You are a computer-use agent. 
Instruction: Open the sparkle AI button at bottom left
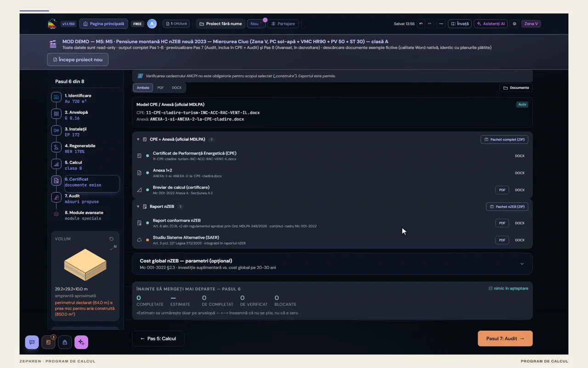point(81,342)
